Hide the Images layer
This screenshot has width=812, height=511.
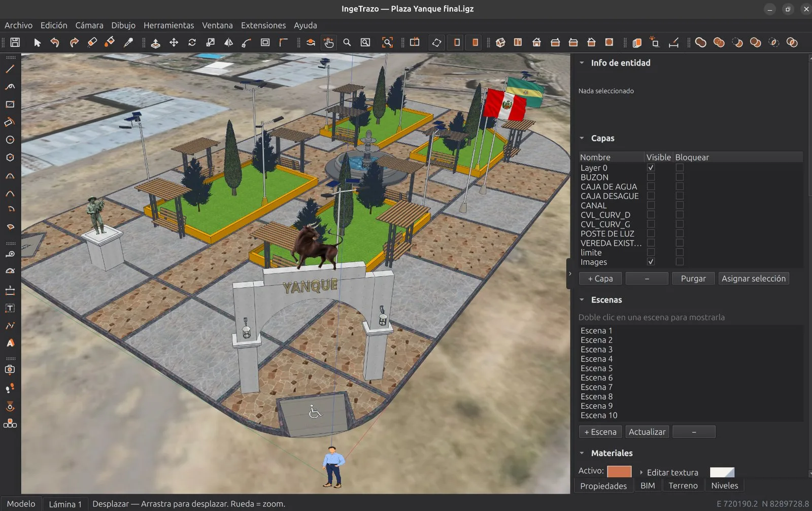(x=651, y=262)
